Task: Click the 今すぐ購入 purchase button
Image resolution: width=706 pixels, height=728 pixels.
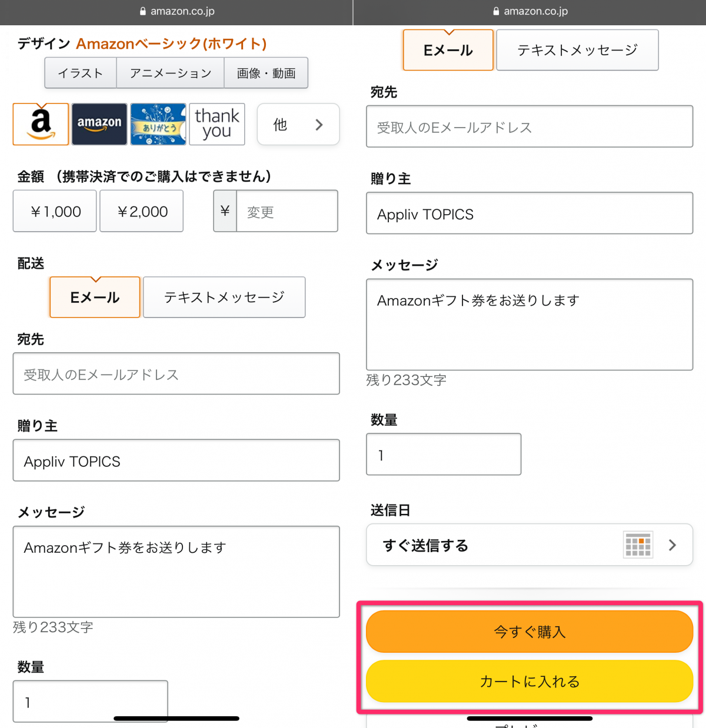Action: click(529, 631)
